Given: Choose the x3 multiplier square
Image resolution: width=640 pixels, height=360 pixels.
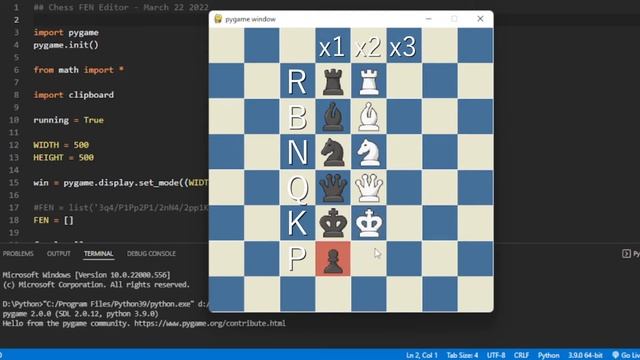Looking at the screenshot, I should (404, 45).
